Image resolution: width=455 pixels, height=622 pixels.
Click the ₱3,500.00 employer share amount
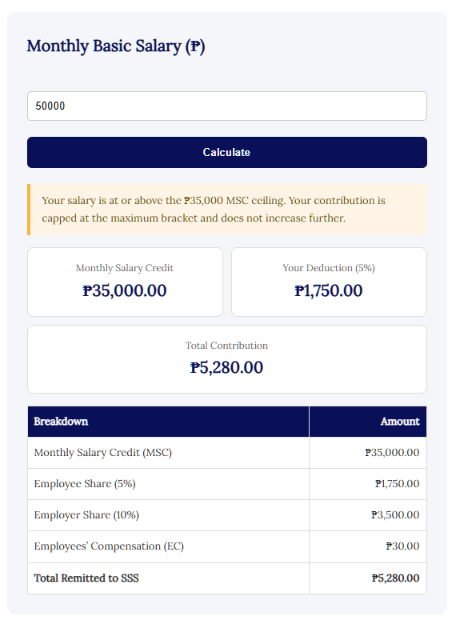pos(395,515)
